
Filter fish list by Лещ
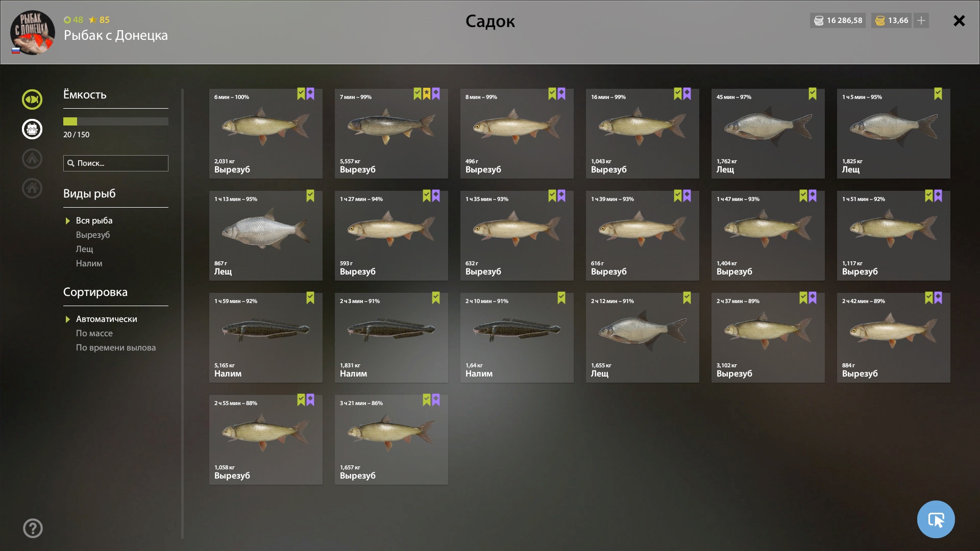pos(85,249)
